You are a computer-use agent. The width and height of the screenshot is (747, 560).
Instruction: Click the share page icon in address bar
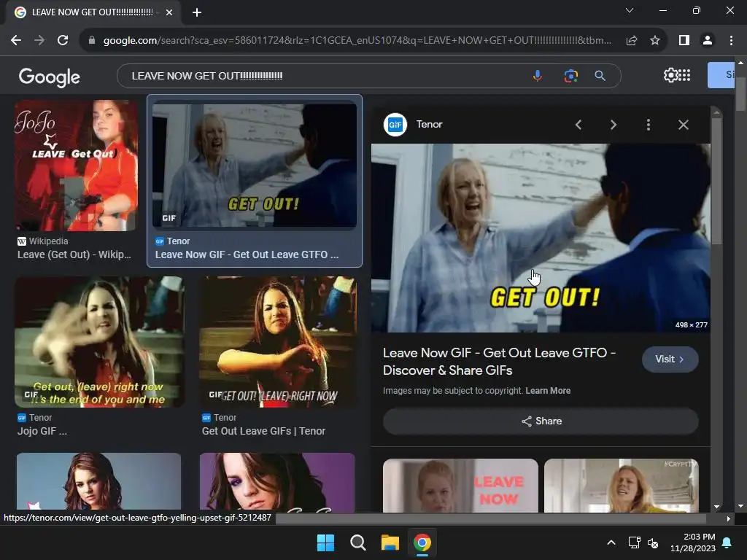(632, 41)
